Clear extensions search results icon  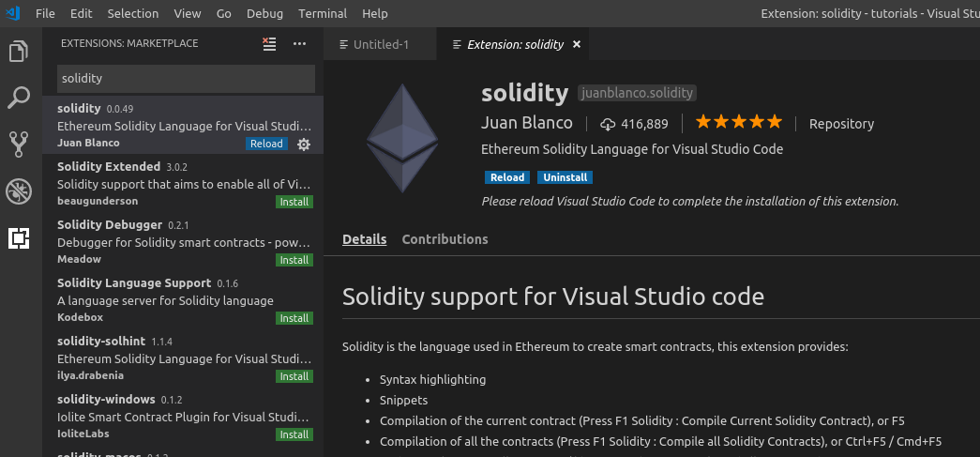(x=270, y=43)
